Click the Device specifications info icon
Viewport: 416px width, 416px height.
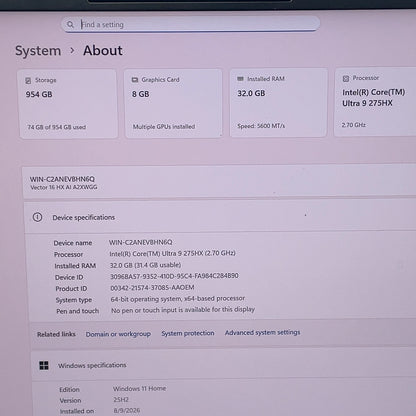pos(37,217)
